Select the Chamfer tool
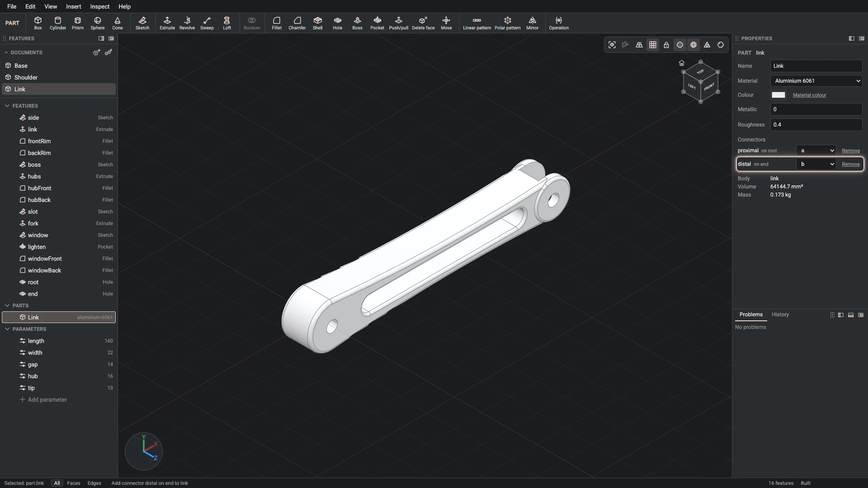 297,23
